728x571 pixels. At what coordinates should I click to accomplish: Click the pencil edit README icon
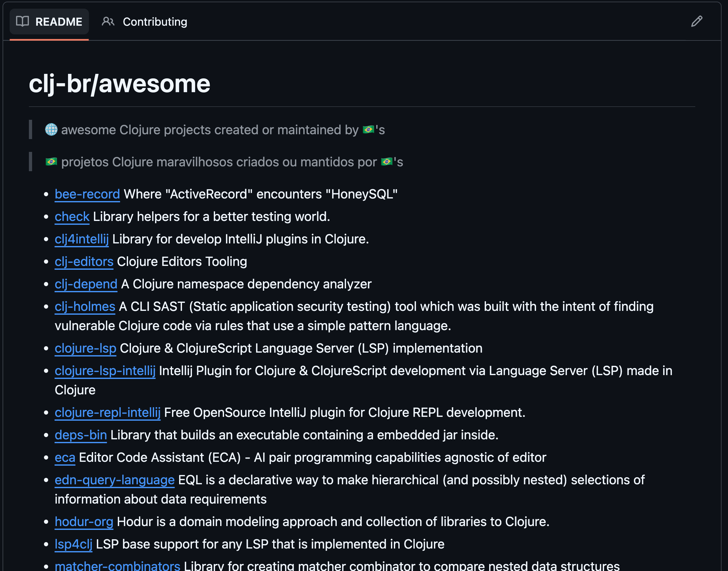[x=696, y=22]
